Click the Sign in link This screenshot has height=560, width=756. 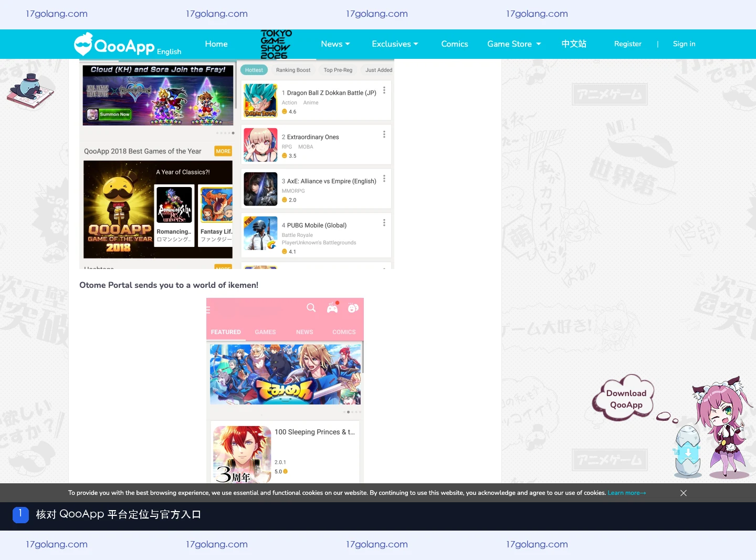[684, 44]
